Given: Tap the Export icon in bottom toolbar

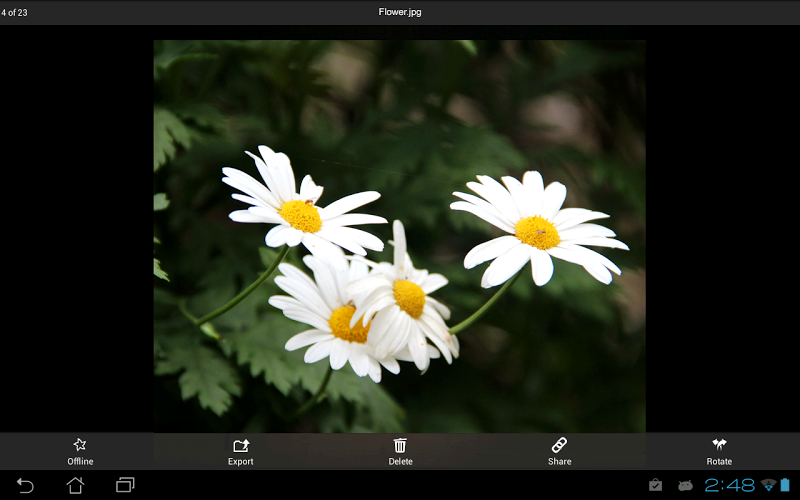Looking at the screenshot, I should [241, 445].
